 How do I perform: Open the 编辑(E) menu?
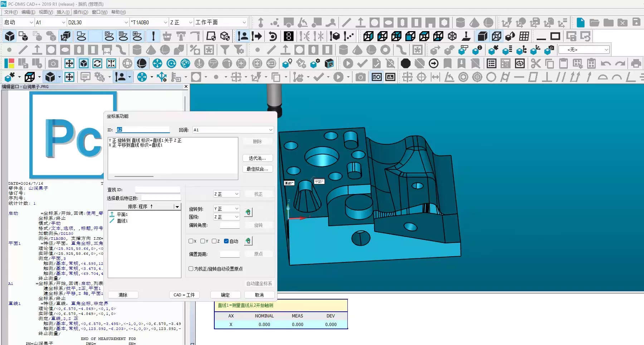[28, 12]
